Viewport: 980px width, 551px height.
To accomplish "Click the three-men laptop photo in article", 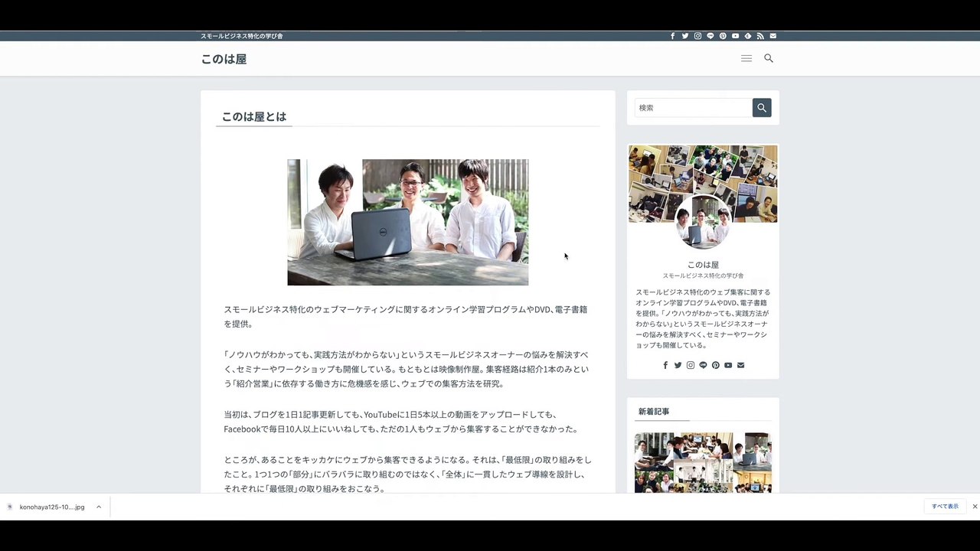I will (407, 222).
